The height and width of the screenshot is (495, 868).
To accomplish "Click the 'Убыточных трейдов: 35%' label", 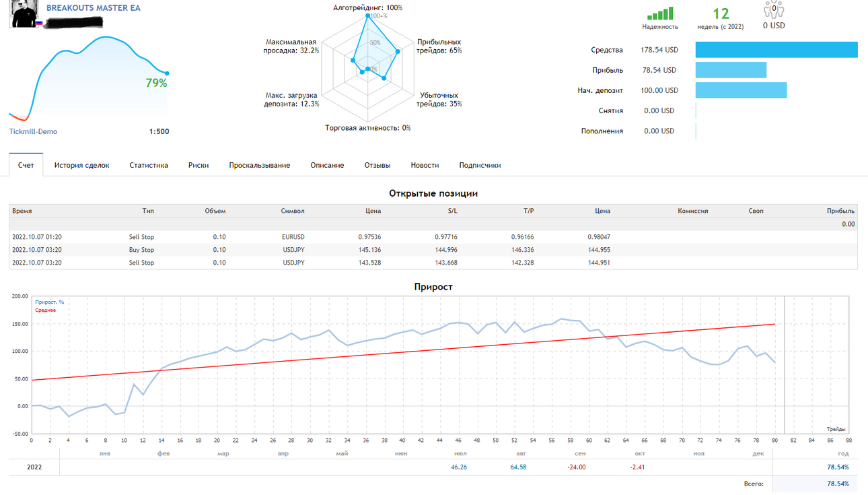I will coord(439,100).
